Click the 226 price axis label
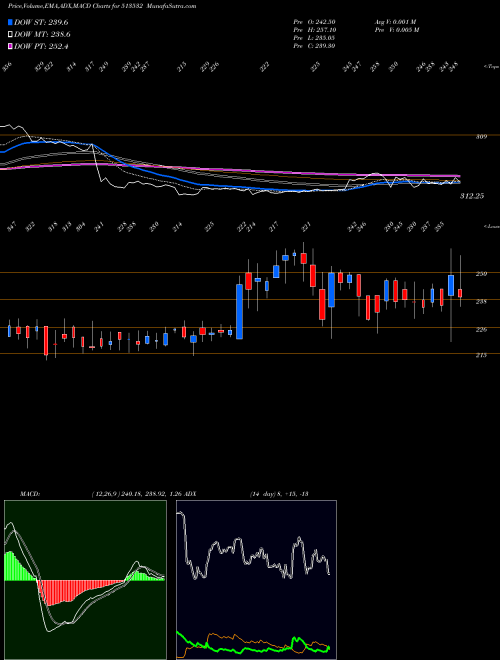Viewport: 500px width, 660px height. [x=482, y=329]
